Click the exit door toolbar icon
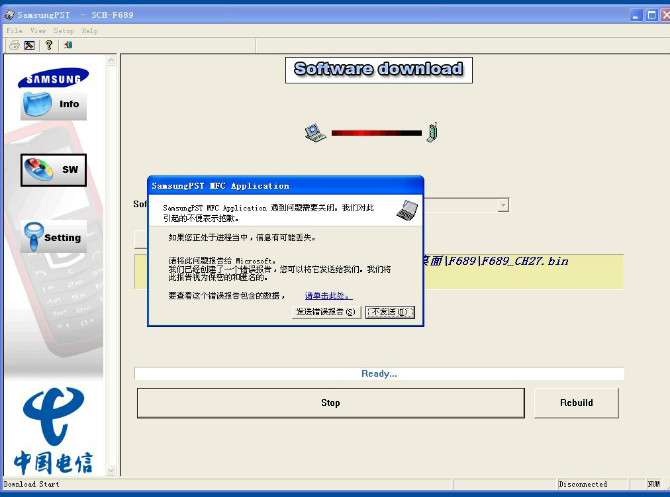670x497 pixels. click(68, 45)
